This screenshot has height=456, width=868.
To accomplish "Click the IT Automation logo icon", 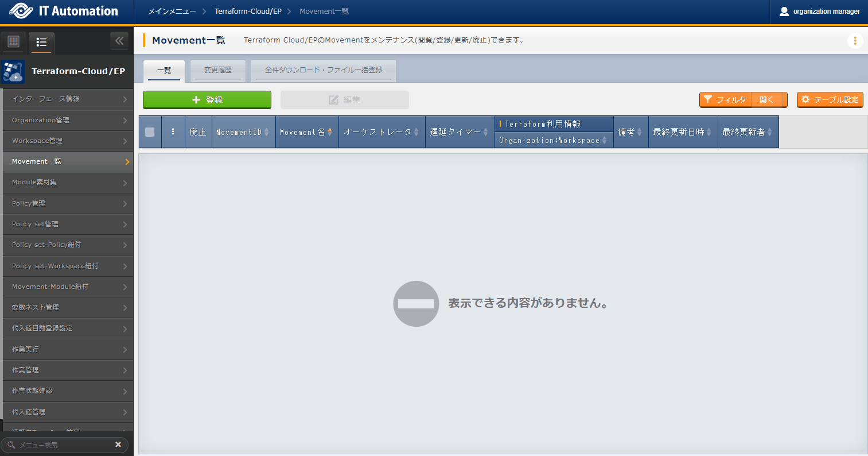I will click(x=21, y=11).
